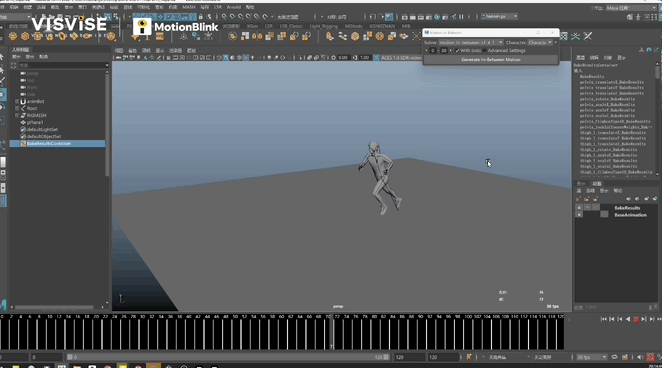This screenshot has height=368, width=662.
Task: Select pPlane1 in the outliner
Action: tap(35, 122)
